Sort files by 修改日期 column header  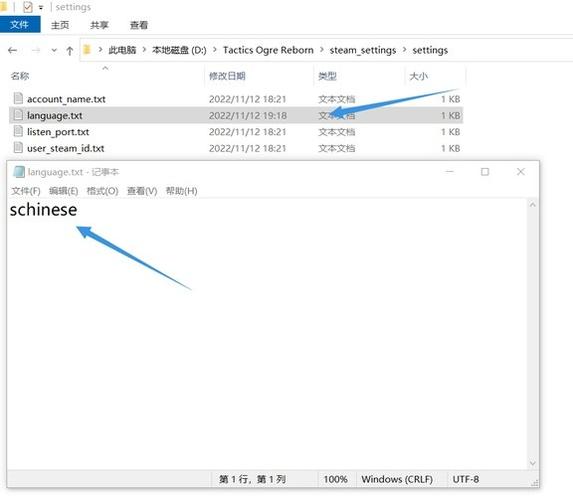pos(227,76)
